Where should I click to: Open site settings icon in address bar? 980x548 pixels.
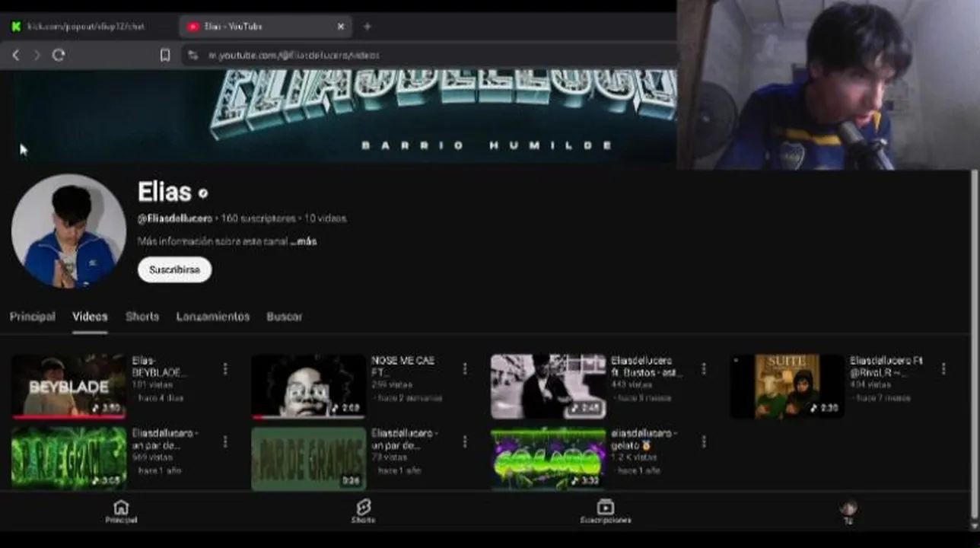pos(192,55)
